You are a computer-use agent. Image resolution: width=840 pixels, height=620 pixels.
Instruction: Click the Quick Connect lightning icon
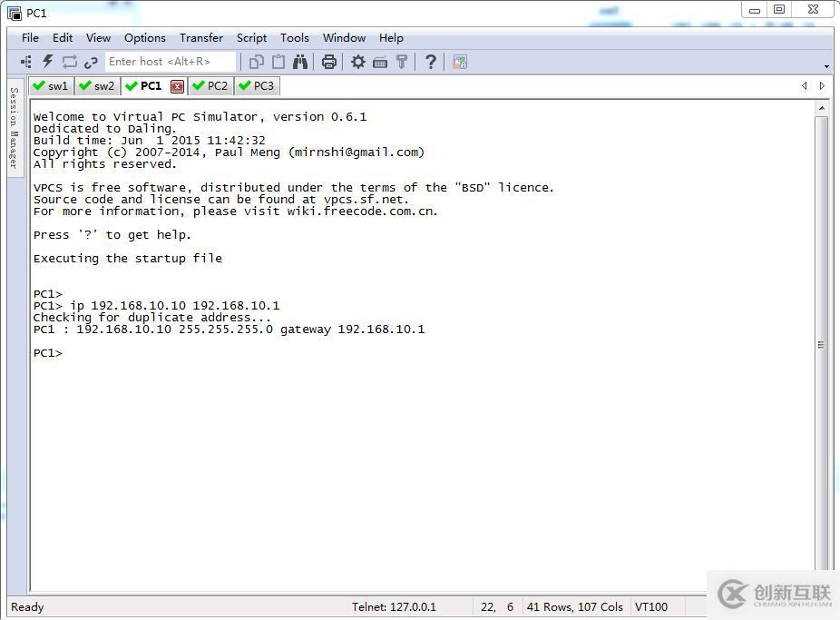48,62
